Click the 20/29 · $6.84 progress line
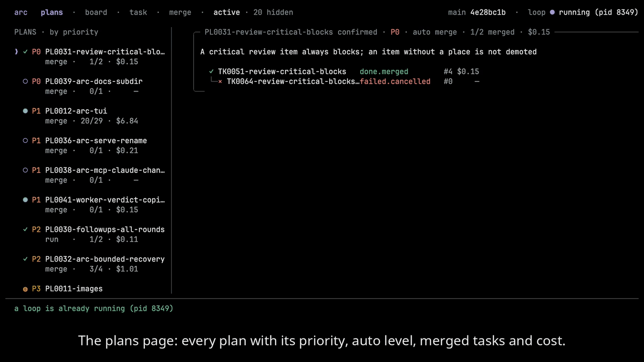The image size is (644, 362). [109, 121]
